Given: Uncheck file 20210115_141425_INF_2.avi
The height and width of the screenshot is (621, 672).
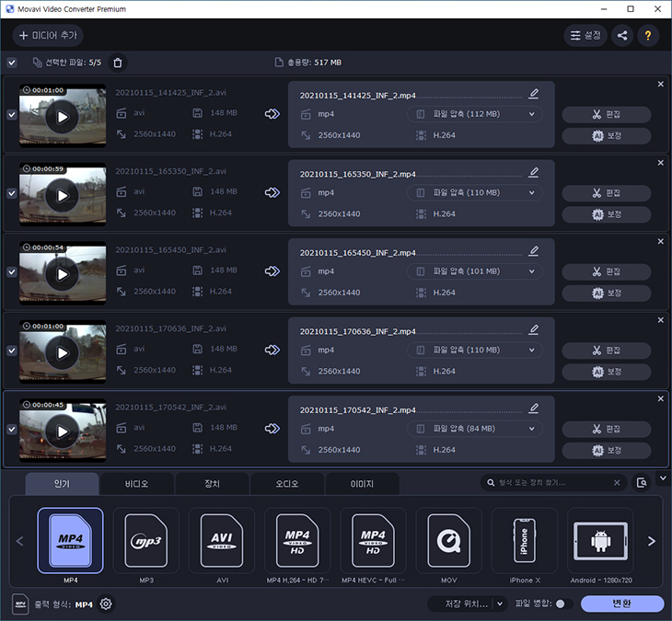Looking at the screenshot, I should coord(12,115).
